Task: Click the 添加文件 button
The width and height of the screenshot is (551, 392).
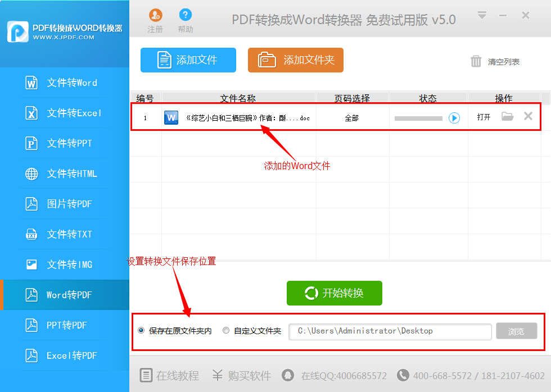Action: tap(188, 60)
